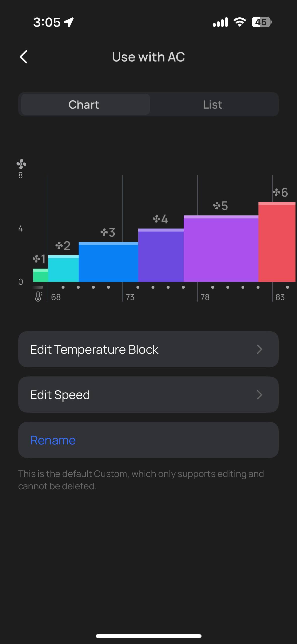Tap the blue Rename link
The image size is (297, 644).
[53, 440]
